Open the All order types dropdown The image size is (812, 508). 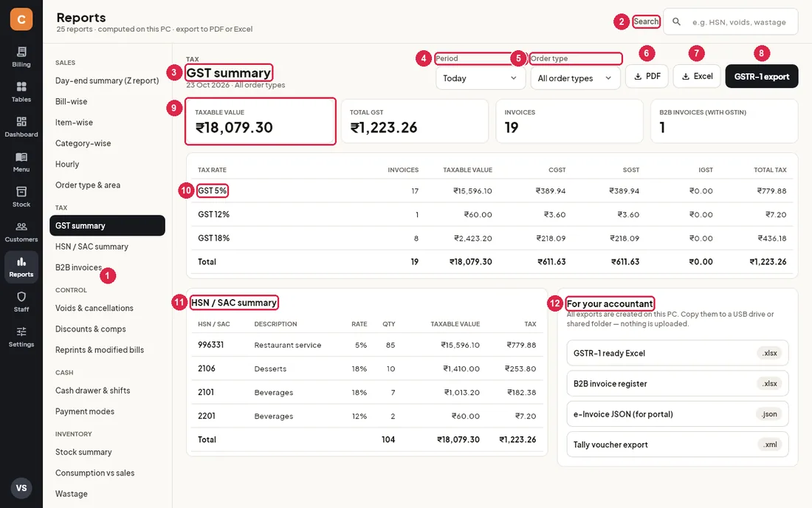[x=575, y=78]
